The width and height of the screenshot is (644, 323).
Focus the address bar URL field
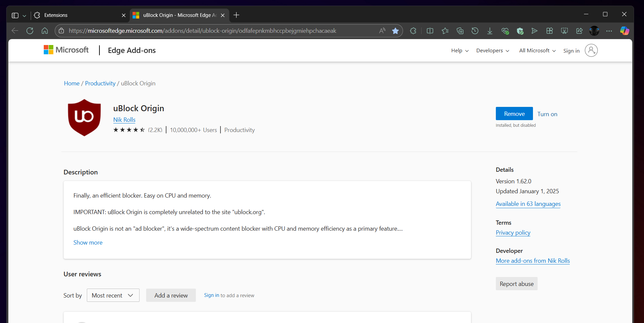pos(202,31)
